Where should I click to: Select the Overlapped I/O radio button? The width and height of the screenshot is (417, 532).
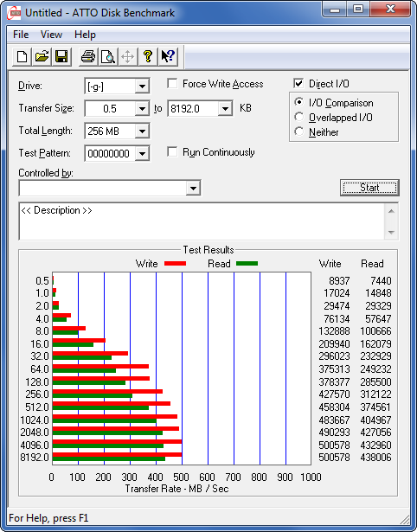coord(299,117)
